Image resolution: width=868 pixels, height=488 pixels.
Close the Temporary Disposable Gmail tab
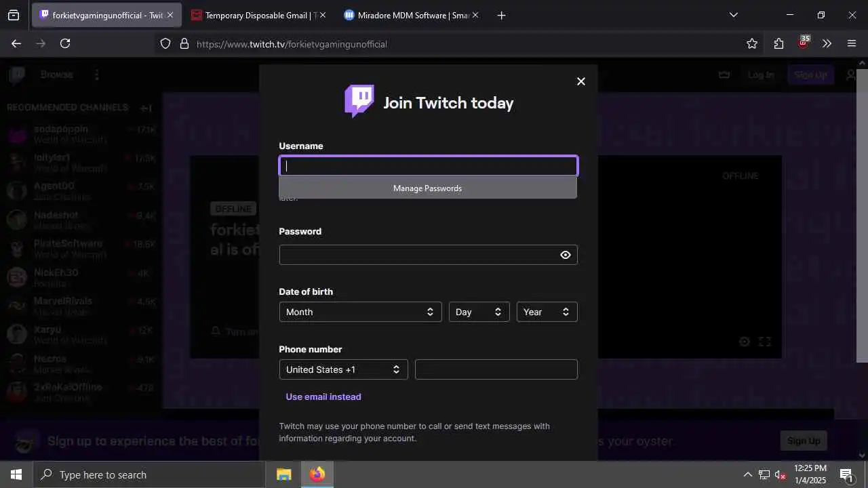(x=322, y=15)
